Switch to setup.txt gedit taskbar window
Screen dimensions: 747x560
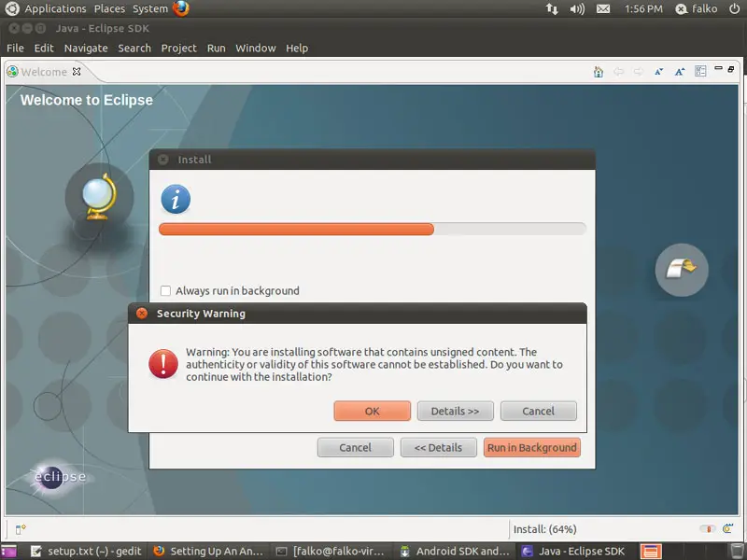[87, 552]
